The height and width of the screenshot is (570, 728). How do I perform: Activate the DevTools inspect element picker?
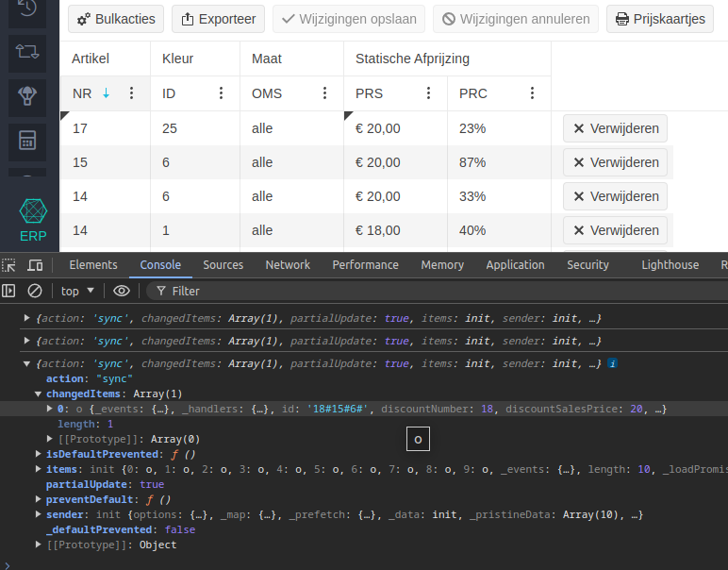click(x=8, y=265)
